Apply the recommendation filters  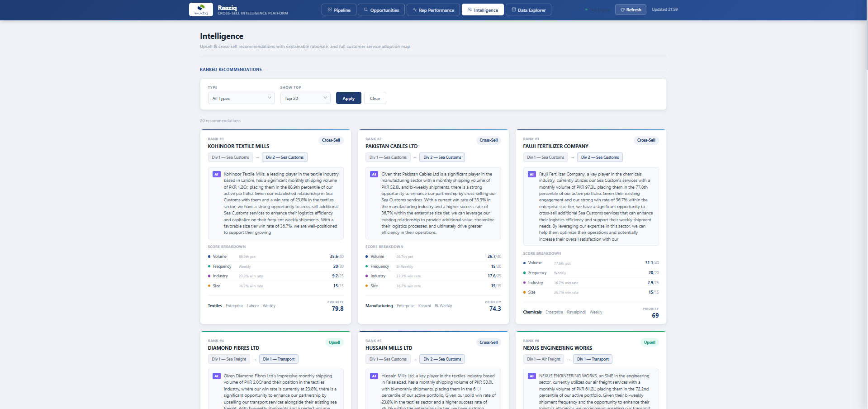pos(348,98)
